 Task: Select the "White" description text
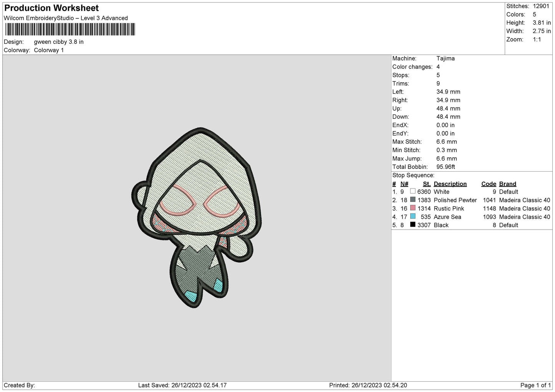coord(441,192)
